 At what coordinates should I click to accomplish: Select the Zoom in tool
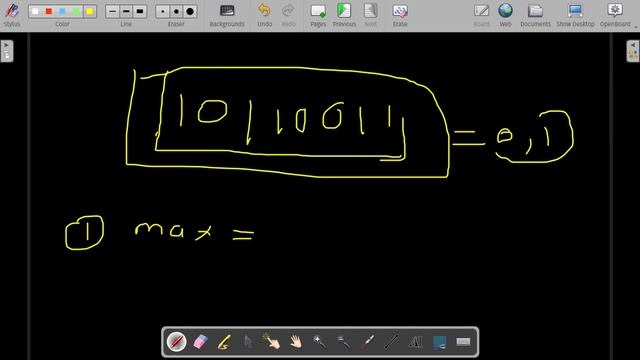(320, 342)
